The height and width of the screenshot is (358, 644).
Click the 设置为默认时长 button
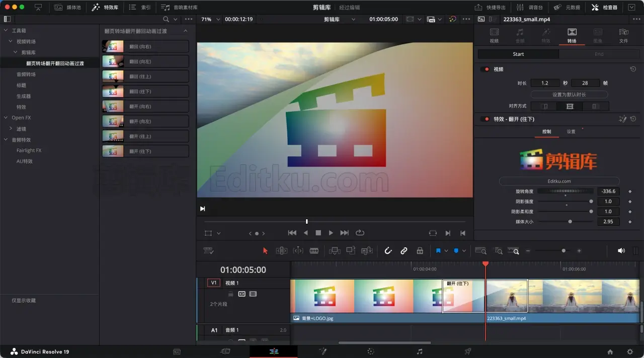click(x=569, y=95)
